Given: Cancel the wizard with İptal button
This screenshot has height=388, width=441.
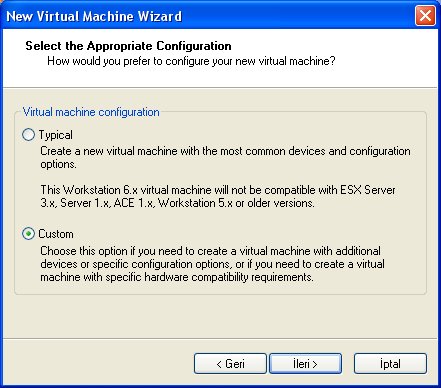Looking at the screenshot, I should point(390,364).
